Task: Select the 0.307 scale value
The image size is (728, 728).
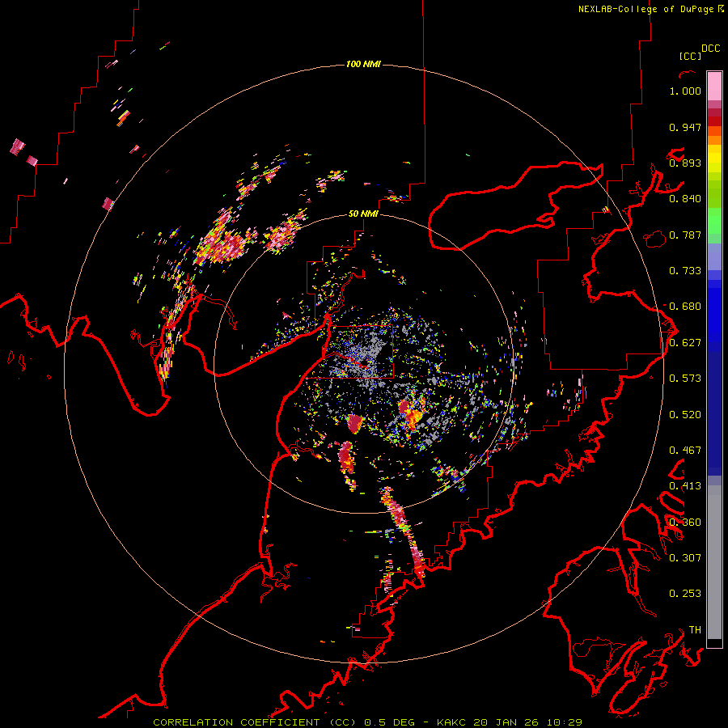Action: click(x=685, y=558)
